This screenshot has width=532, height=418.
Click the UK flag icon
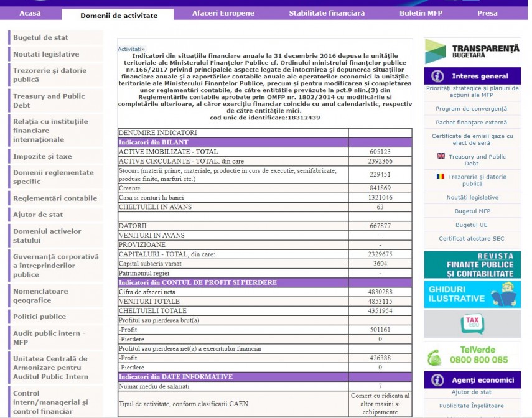(x=441, y=156)
